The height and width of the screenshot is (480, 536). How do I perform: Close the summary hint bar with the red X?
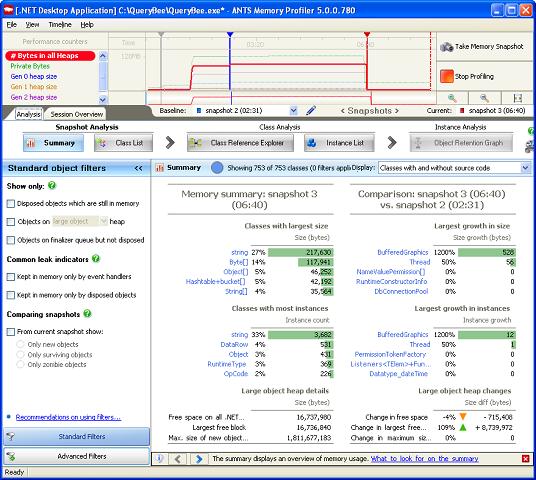[x=526, y=458]
